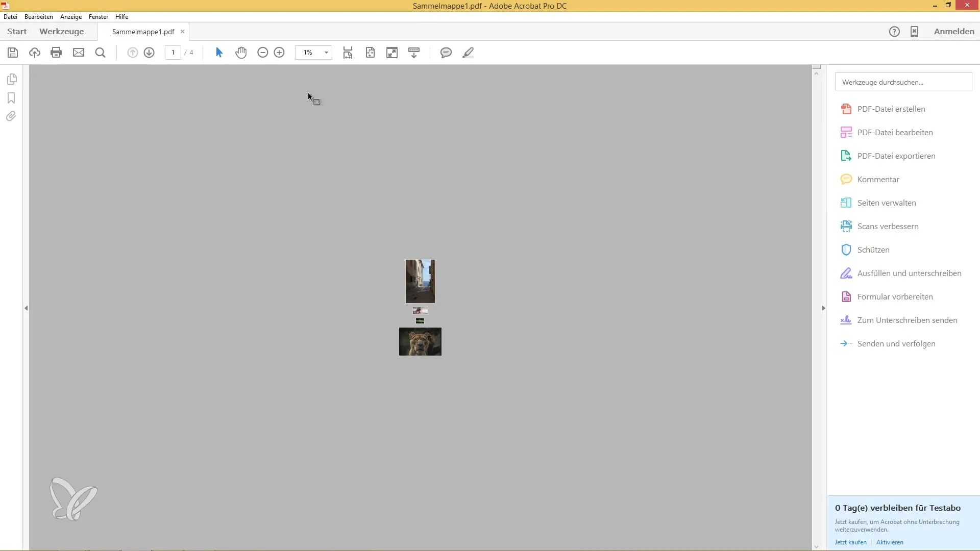Open Scans verbessern tool
The height and width of the screenshot is (551, 980).
888,226
